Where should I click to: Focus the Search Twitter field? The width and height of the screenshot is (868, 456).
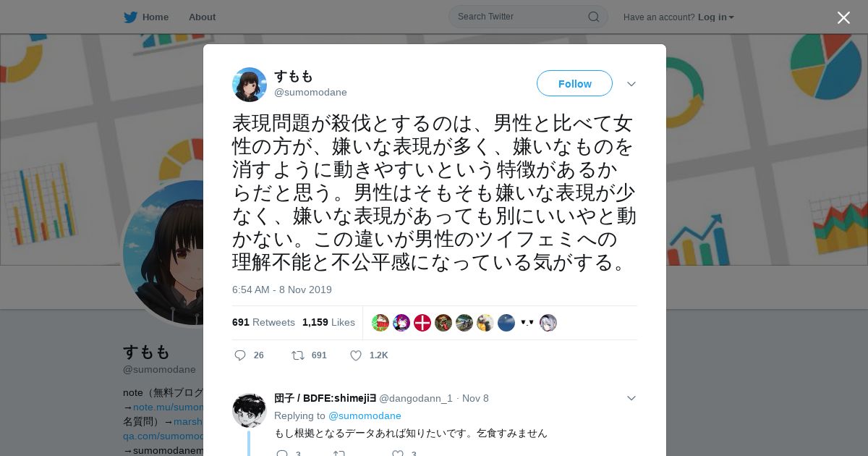(521, 17)
